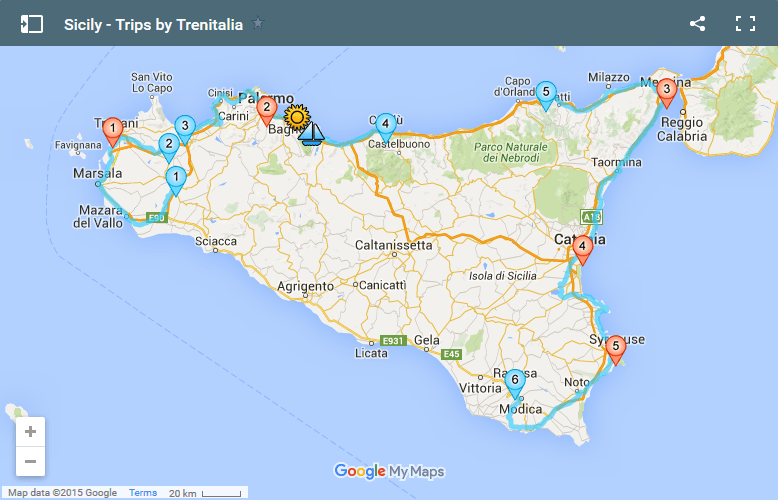Open the map legend sidebar panel
The image size is (778, 500).
[x=32, y=24]
